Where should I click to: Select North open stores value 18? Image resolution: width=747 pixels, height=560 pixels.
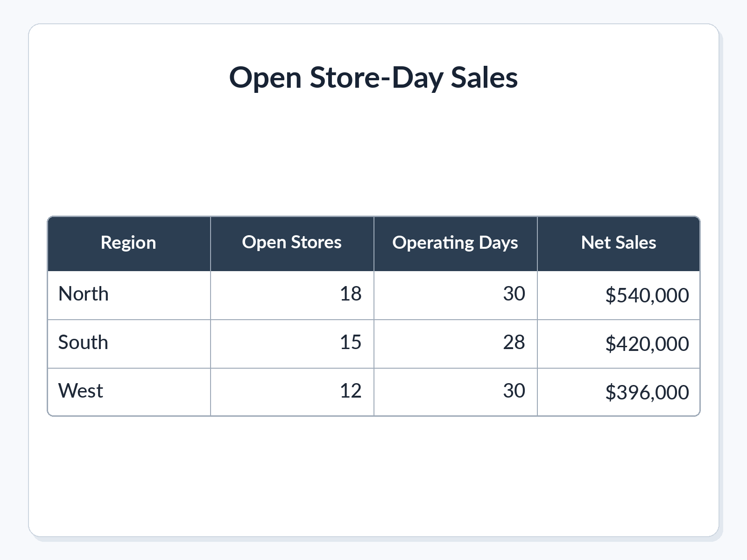[x=292, y=295]
